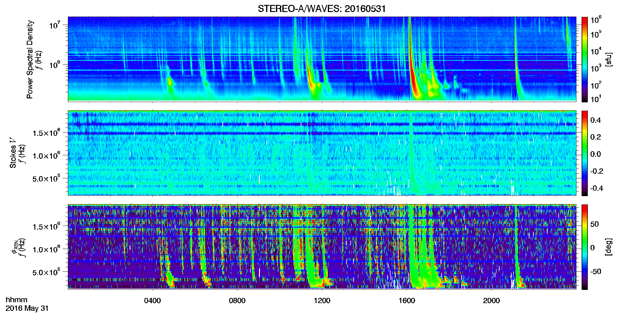
Task: Click the 1600 time tick label
Action: pyautogui.click(x=407, y=300)
